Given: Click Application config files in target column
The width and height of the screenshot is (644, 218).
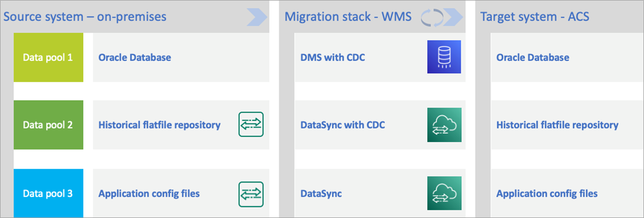Looking at the screenshot, I should tap(547, 193).
